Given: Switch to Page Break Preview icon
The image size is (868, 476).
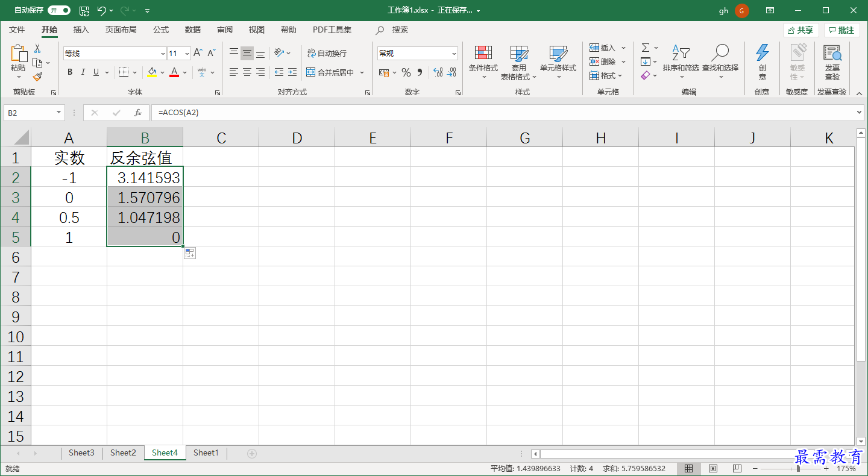Looking at the screenshot, I should click(737, 468).
